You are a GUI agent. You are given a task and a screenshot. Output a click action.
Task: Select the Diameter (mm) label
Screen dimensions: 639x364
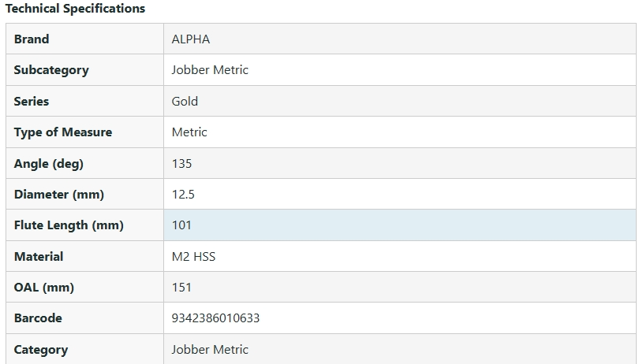(59, 195)
